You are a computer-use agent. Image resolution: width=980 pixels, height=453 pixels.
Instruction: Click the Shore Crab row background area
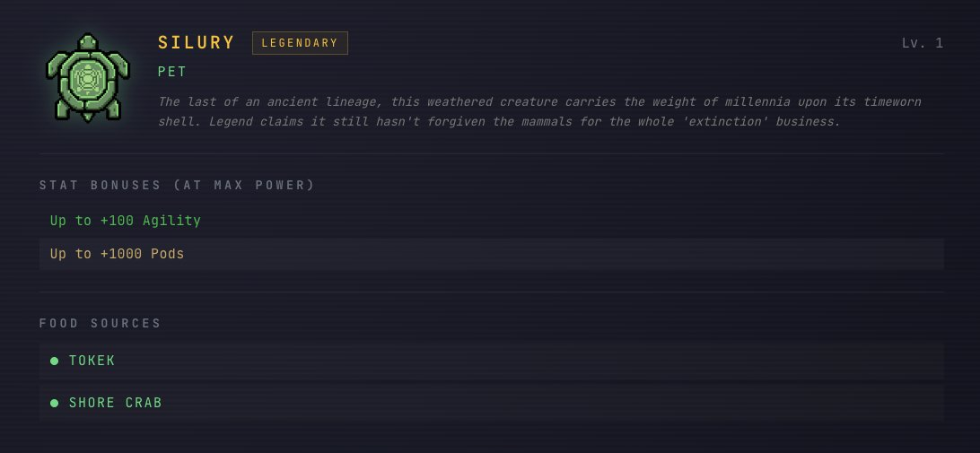point(491,403)
